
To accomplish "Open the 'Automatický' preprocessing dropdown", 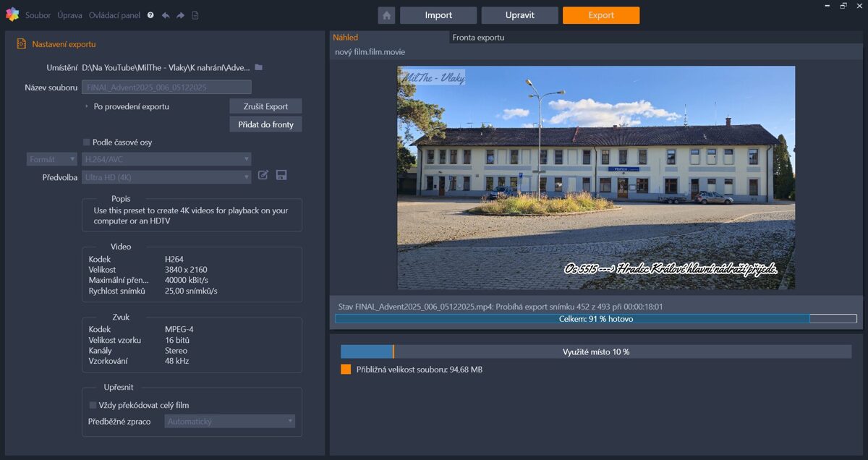I will 229,421.
